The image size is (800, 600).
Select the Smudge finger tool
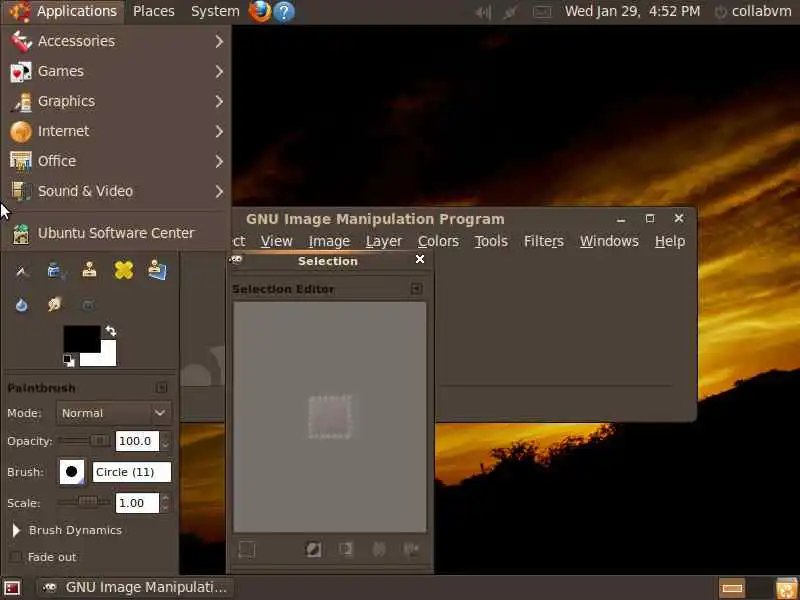[x=55, y=305]
